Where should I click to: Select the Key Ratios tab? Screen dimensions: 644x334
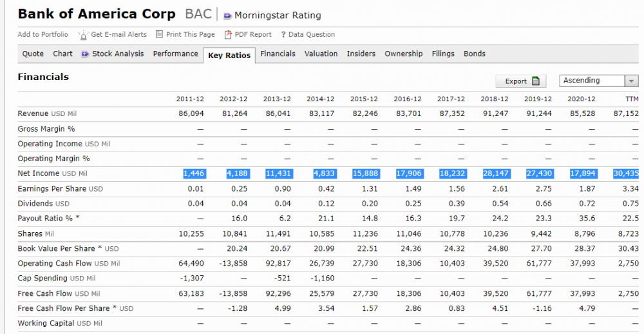(x=229, y=55)
